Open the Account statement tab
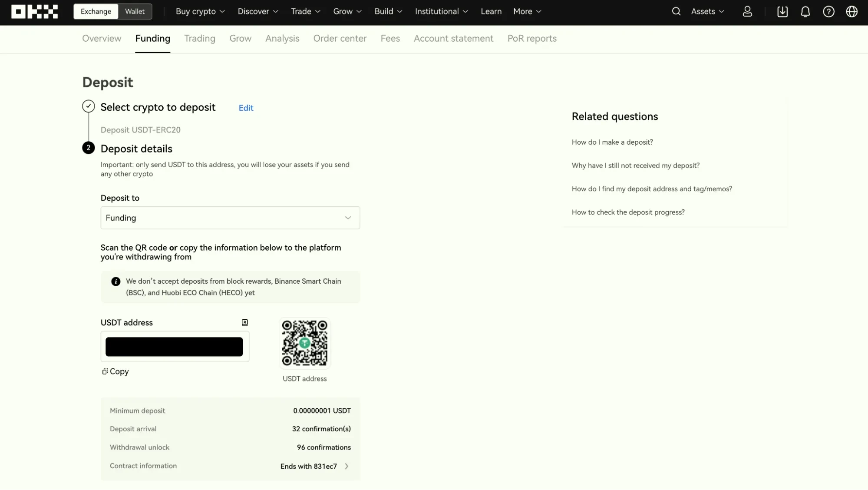Screen dimensions: 868x490 point(453,39)
